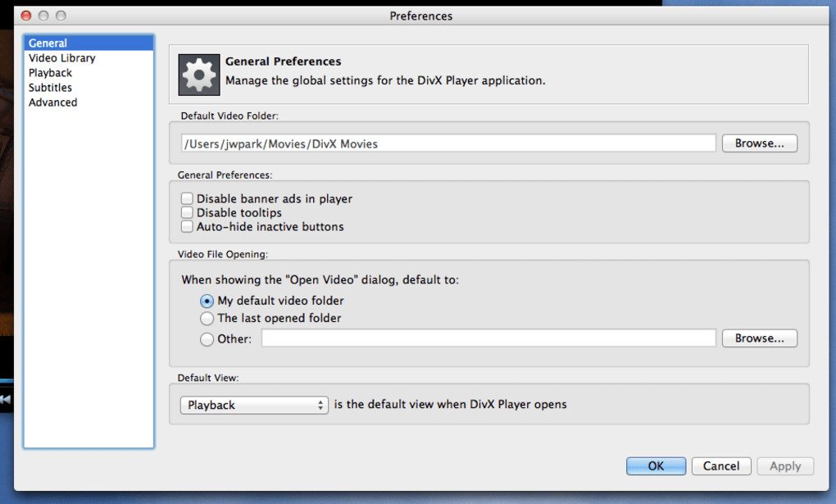Check the Disable tooltips option
Viewport: 836px width, 504px height.
pyautogui.click(x=188, y=213)
